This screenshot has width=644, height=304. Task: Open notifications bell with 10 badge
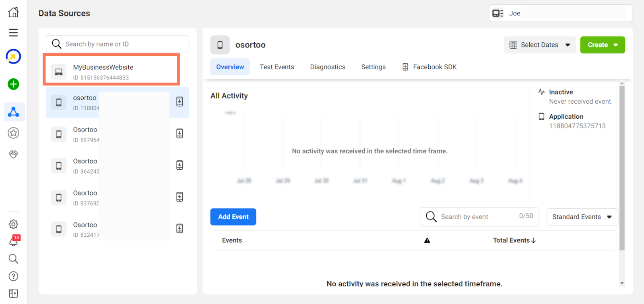point(14,241)
